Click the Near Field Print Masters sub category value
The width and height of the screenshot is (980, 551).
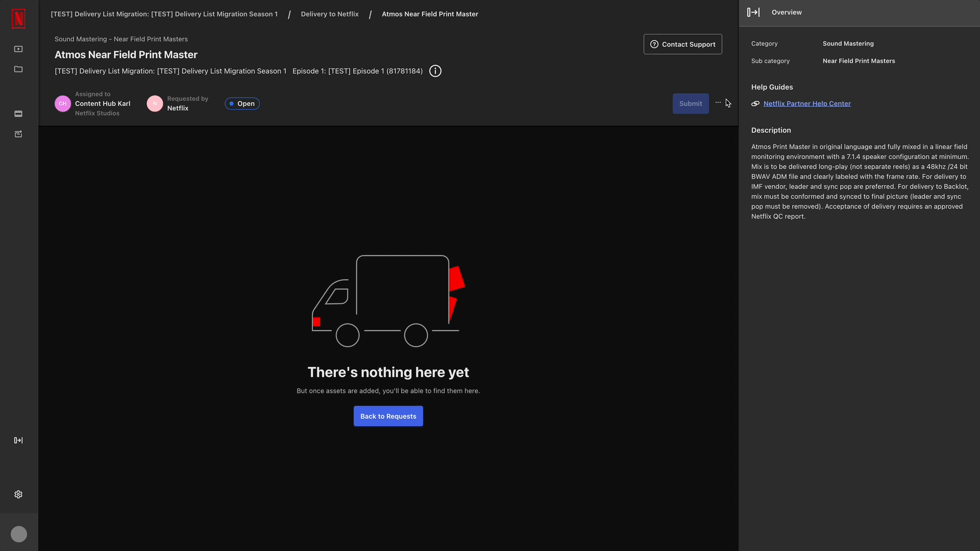tap(859, 61)
